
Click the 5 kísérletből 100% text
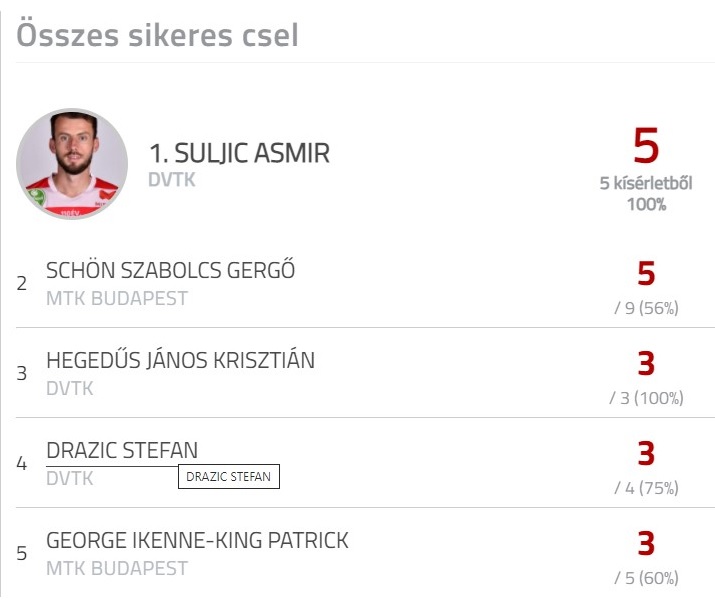click(x=646, y=193)
